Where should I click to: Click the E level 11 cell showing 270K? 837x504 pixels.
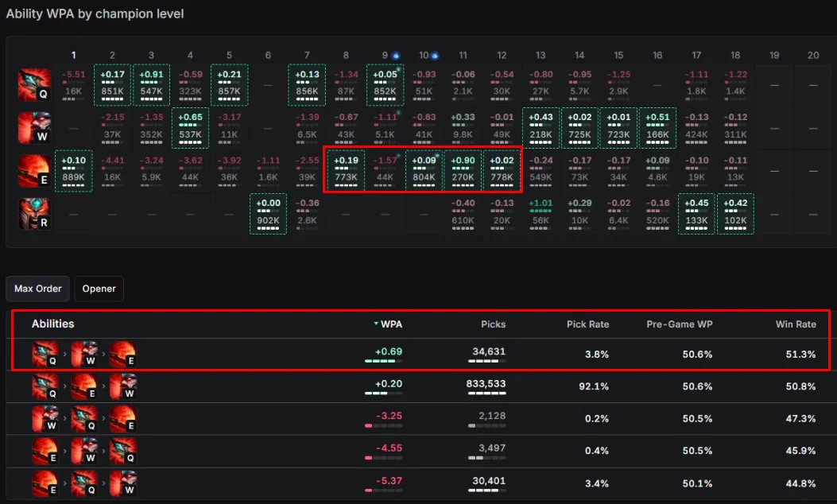tap(463, 171)
